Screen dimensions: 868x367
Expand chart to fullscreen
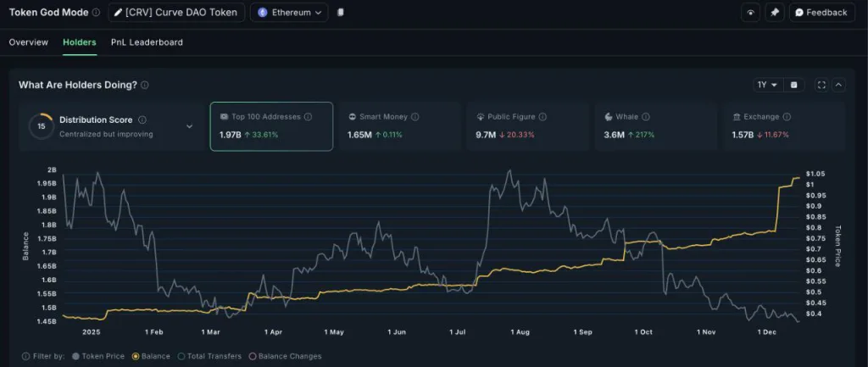click(x=821, y=85)
